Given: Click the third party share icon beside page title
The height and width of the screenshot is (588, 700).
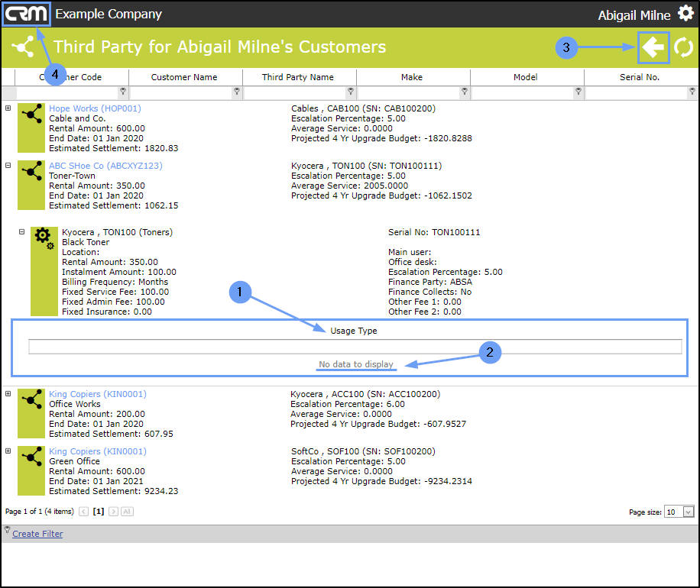Looking at the screenshot, I should tap(23, 47).
